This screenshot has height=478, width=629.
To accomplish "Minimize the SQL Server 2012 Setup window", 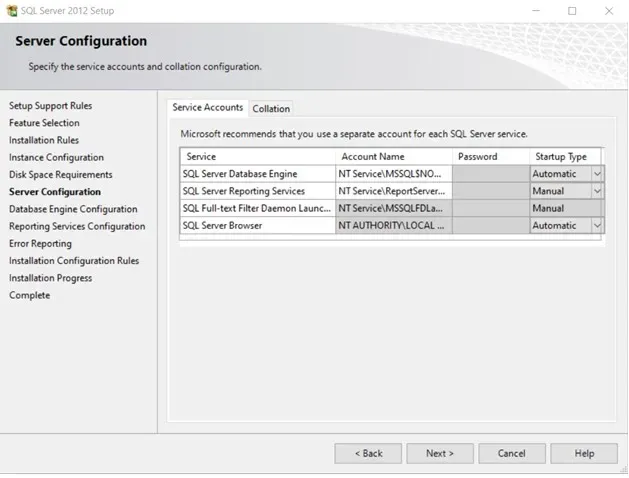I will tap(536, 11).
